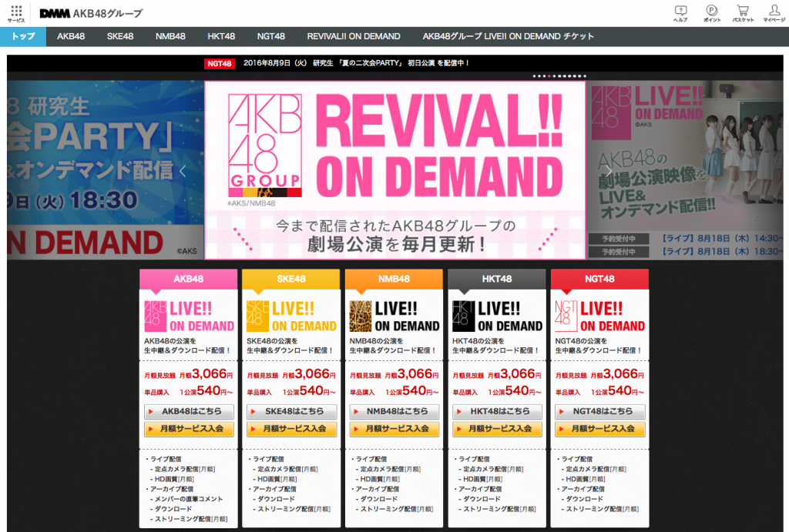
Task: Join monthly service under AKB48 card
Action: (x=189, y=429)
